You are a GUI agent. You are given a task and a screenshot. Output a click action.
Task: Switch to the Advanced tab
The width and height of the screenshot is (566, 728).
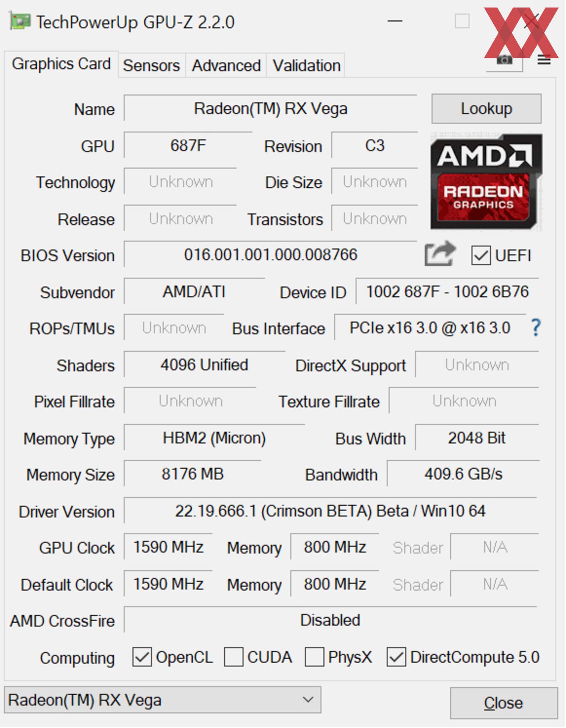click(226, 65)
